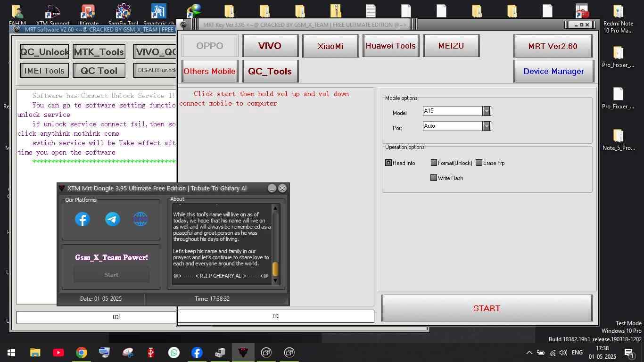
Task: Close the XTM Mrt Dongle dialog
Action: [x=282, y=188]
